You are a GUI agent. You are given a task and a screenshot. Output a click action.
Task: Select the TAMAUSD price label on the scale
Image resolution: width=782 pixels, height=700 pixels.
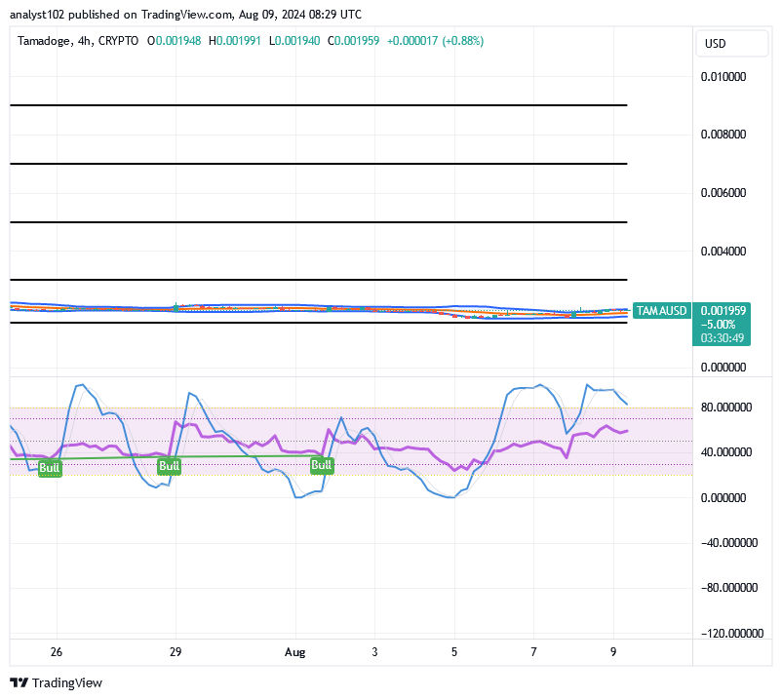pos(664,310)
